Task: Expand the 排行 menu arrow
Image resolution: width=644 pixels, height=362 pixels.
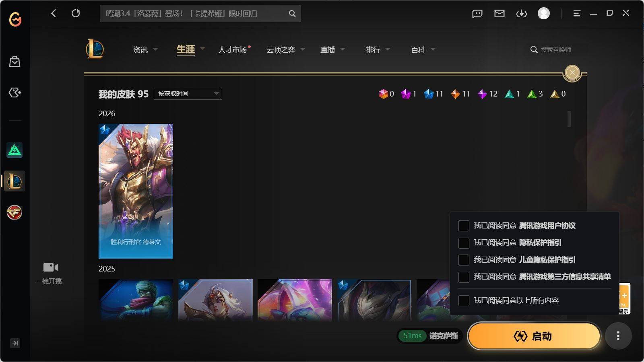Action: click(388, 49)
